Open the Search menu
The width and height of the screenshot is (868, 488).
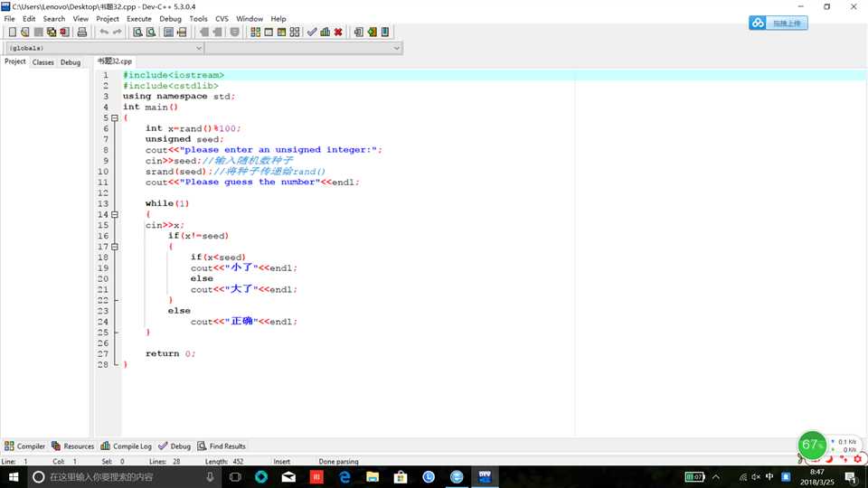[54, 19]
